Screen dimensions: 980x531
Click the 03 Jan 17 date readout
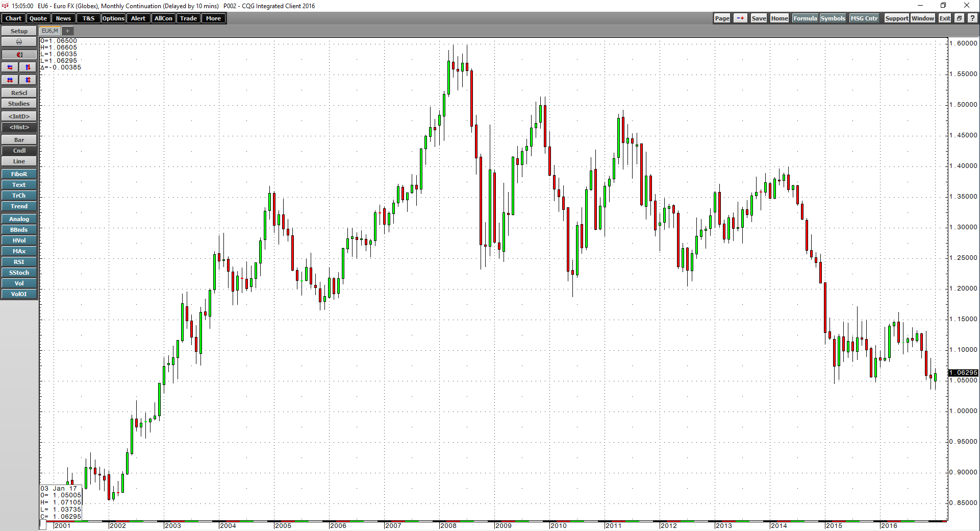(x=59, y=489)
